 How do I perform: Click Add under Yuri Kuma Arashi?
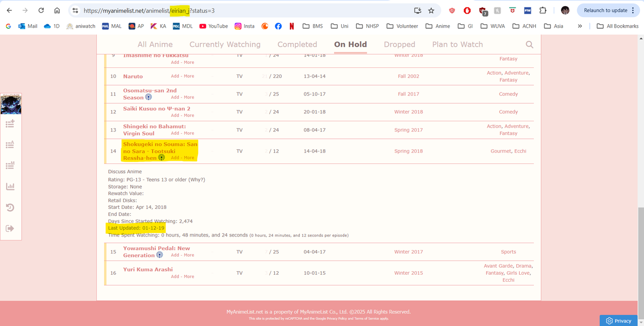(x=175, y=277)
